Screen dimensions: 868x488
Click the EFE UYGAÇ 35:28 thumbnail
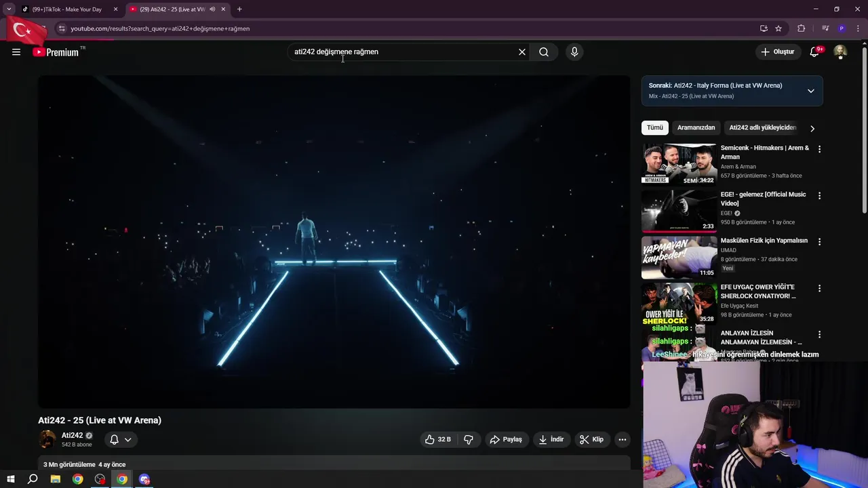[x=679, y=303]
